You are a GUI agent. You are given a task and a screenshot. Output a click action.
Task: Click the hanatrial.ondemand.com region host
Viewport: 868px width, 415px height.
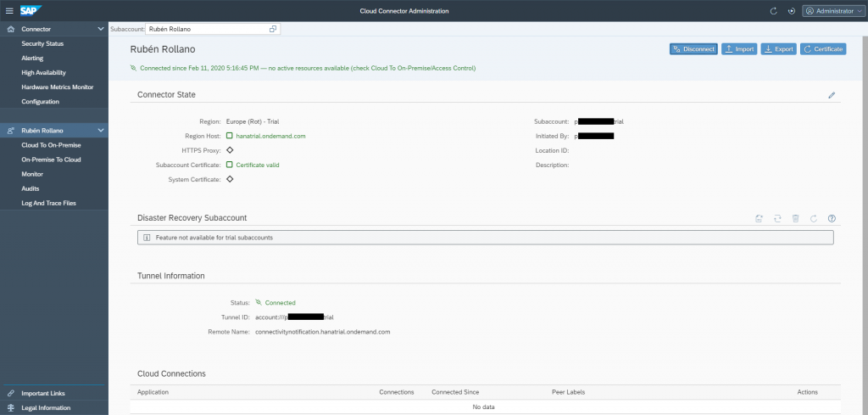pos(270,136)
